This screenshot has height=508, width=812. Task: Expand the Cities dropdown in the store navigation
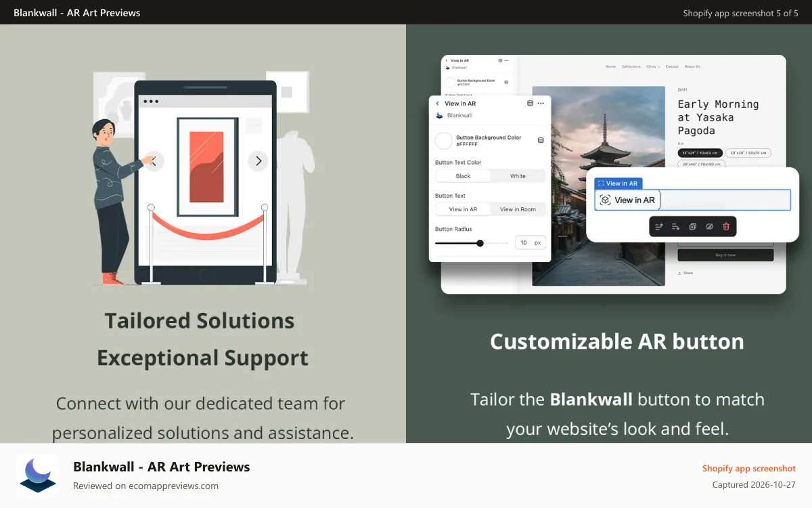click(653, 66)
